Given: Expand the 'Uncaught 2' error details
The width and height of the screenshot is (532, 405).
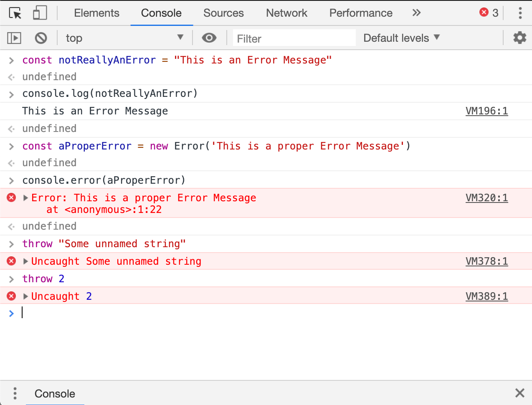Looking at the screenshot, I should (25, 296).
